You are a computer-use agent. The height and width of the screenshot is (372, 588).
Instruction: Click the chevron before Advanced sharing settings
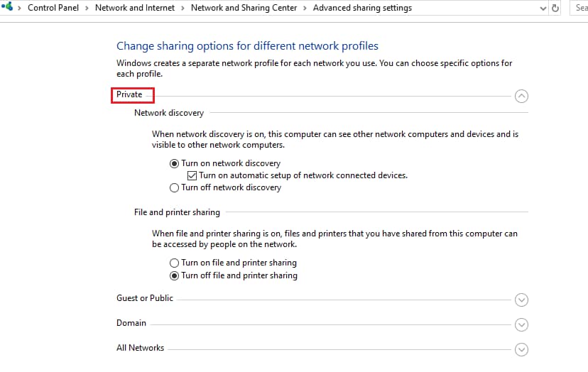click(x=306, y=8)
